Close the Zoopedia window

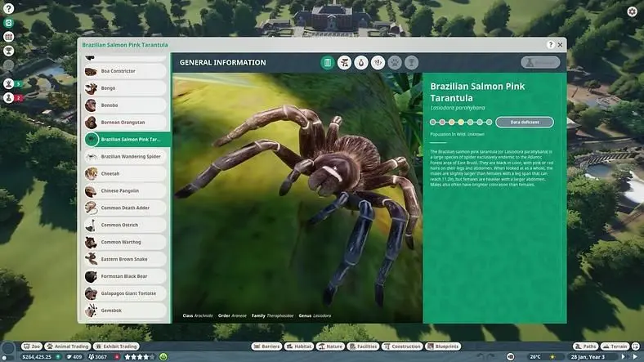560,45
